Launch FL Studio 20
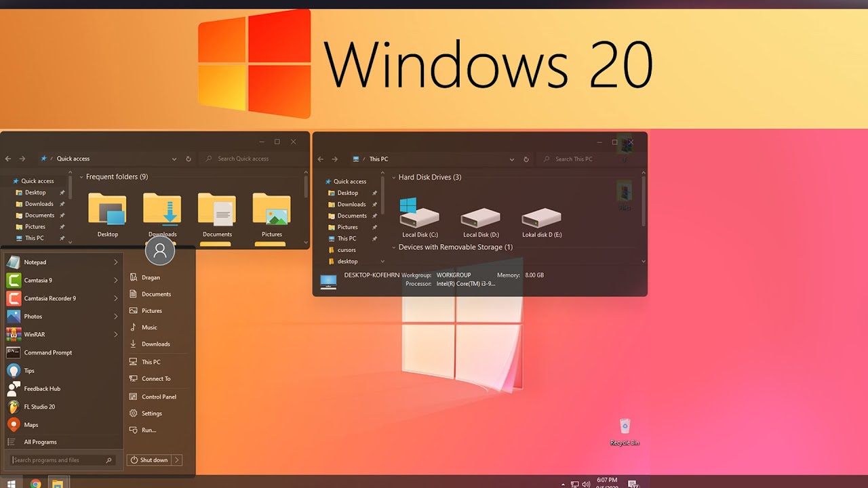868x488 pixels. (x=62, y=407)
